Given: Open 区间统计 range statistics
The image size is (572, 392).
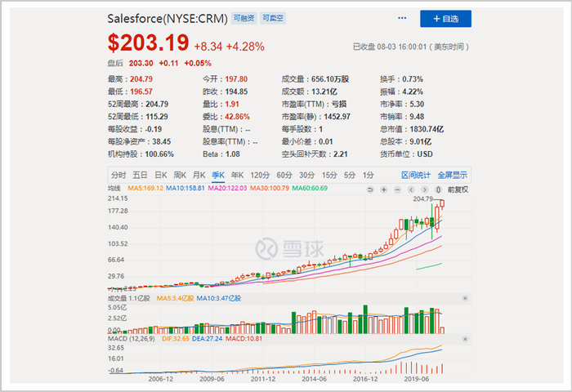Looking at the screenshot, I should [416, 176].
